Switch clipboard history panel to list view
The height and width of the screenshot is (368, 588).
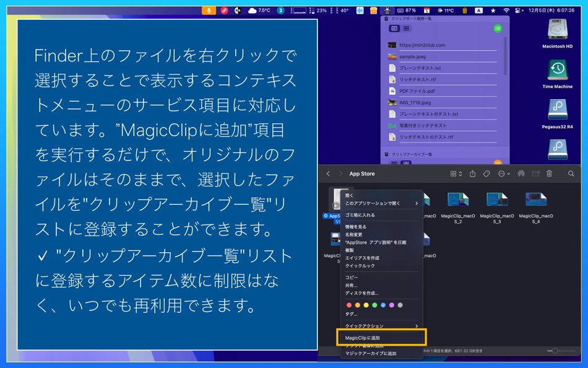[394, 28]
